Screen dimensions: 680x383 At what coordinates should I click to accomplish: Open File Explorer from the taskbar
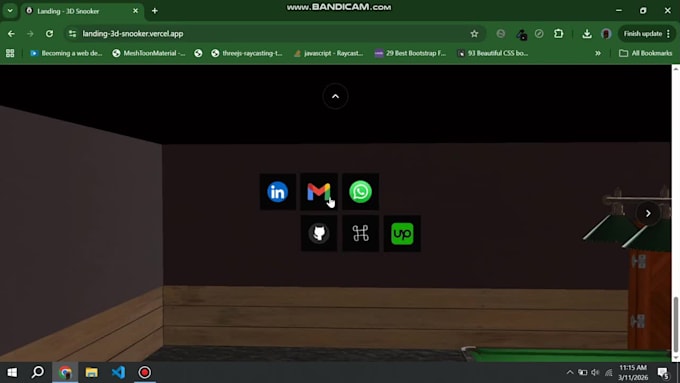(92, 372)
